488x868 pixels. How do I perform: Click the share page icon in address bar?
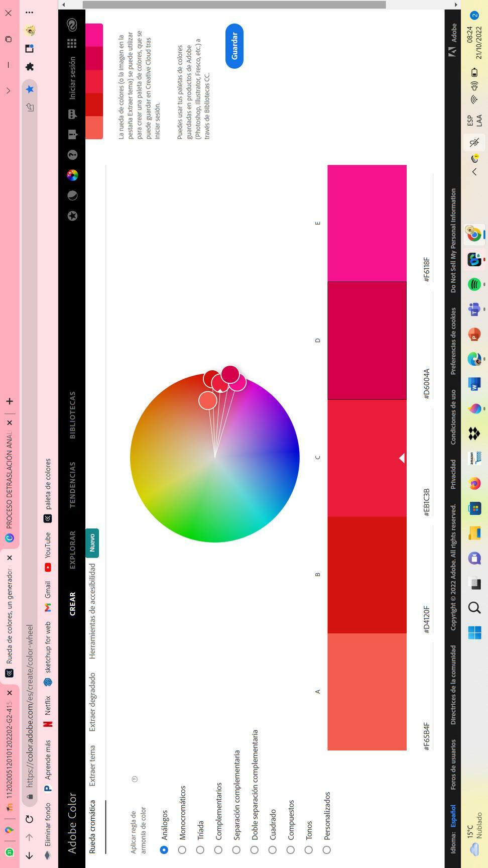click(x=30, y=107)
